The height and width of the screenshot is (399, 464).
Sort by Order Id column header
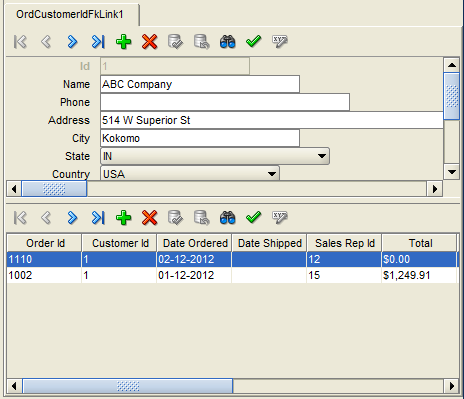click(44, 243)
